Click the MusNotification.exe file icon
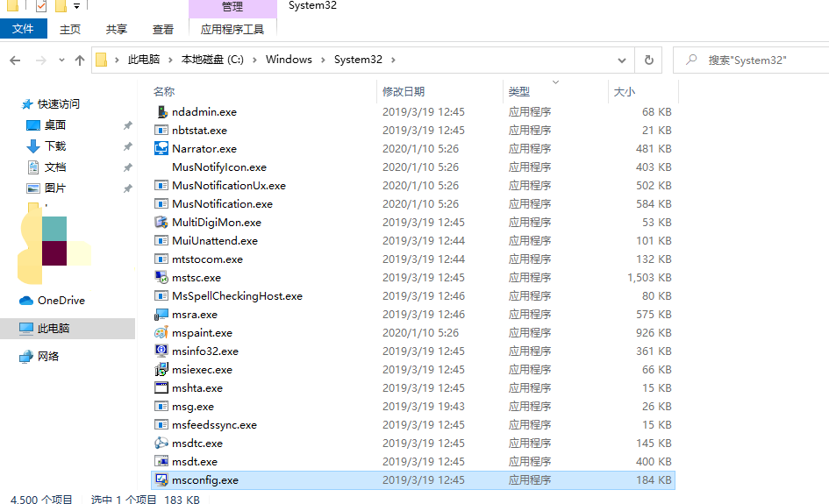Screen dimensions: 829x504 click(161, 204)
